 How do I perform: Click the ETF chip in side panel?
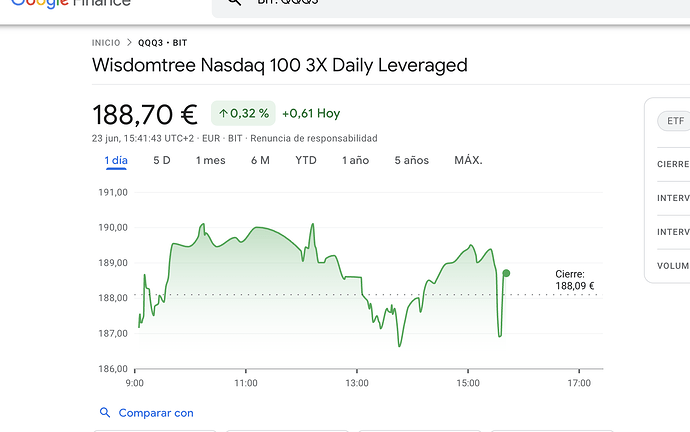pos(674,121)
